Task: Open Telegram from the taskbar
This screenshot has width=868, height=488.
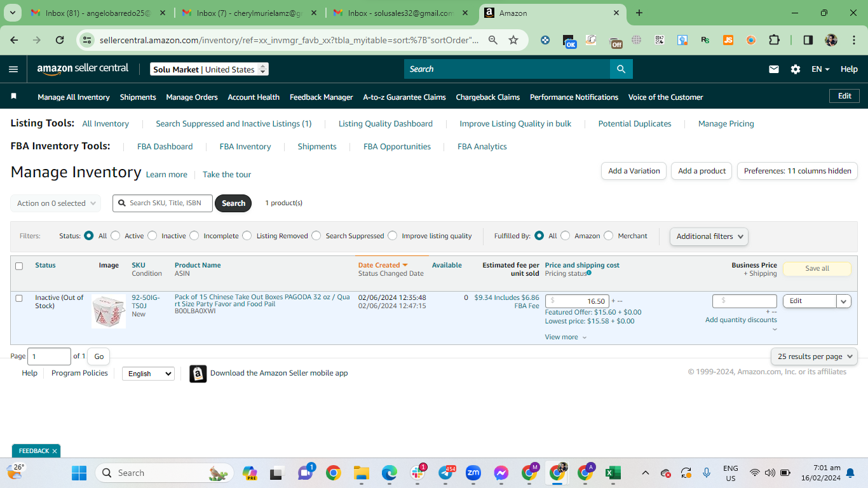Action: [445, 473]
